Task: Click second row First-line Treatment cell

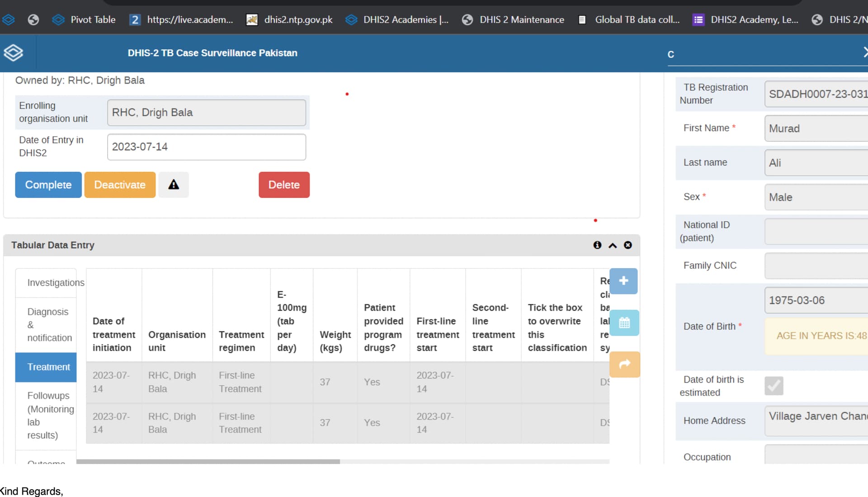Action: click(x=241, y=423)
